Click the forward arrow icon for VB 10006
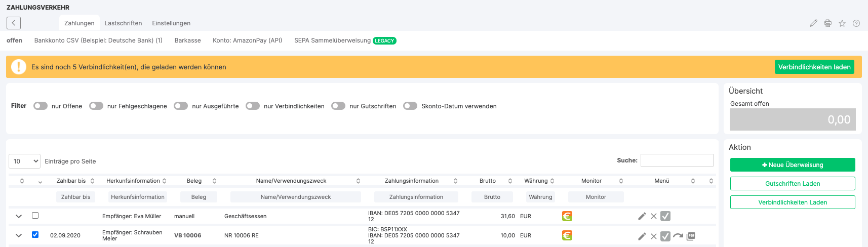Screen dimensions: 868x247 [x=678, y=236]
